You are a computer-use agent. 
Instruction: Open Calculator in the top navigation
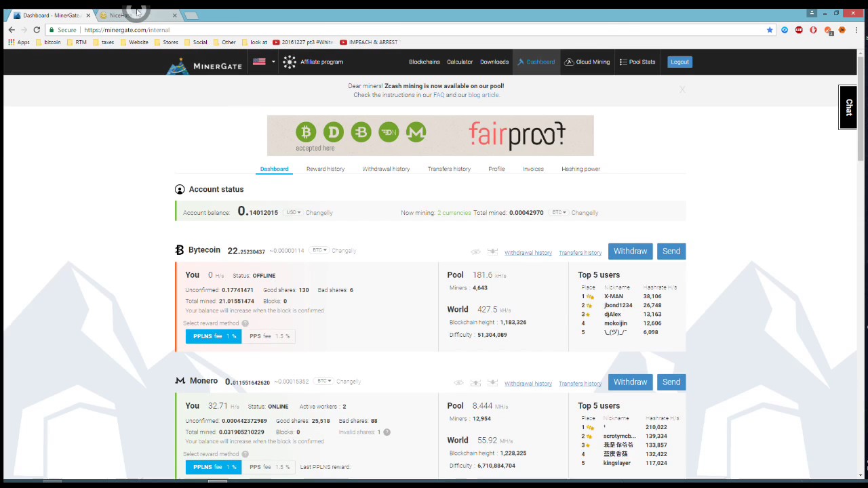coord(460,62)
